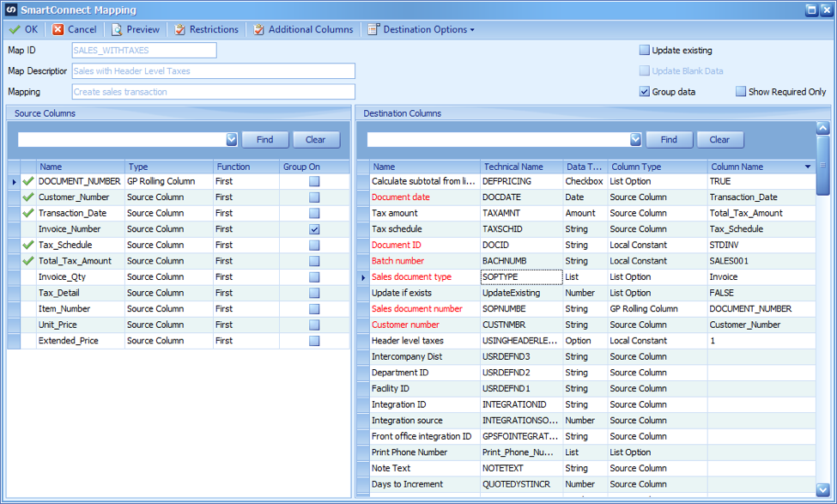Open Preview from the toolbar

(x=136, y=29)
